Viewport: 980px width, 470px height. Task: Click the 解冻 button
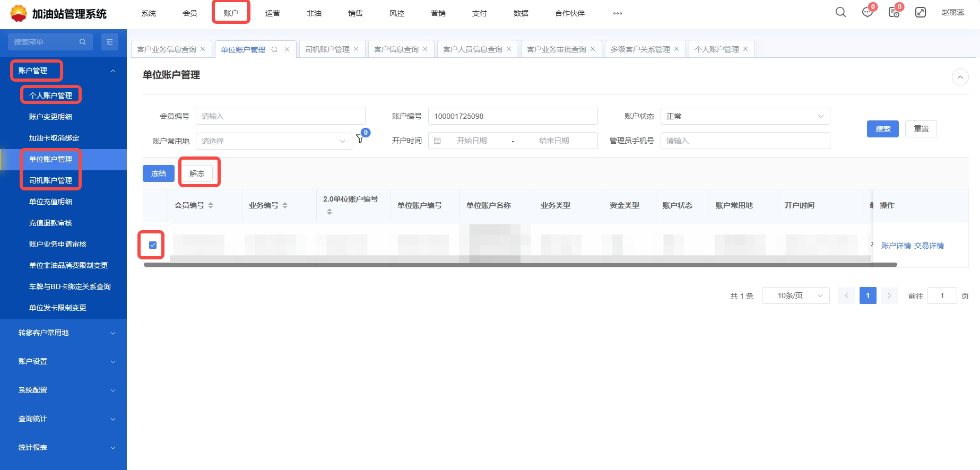(x=197, y=173)
